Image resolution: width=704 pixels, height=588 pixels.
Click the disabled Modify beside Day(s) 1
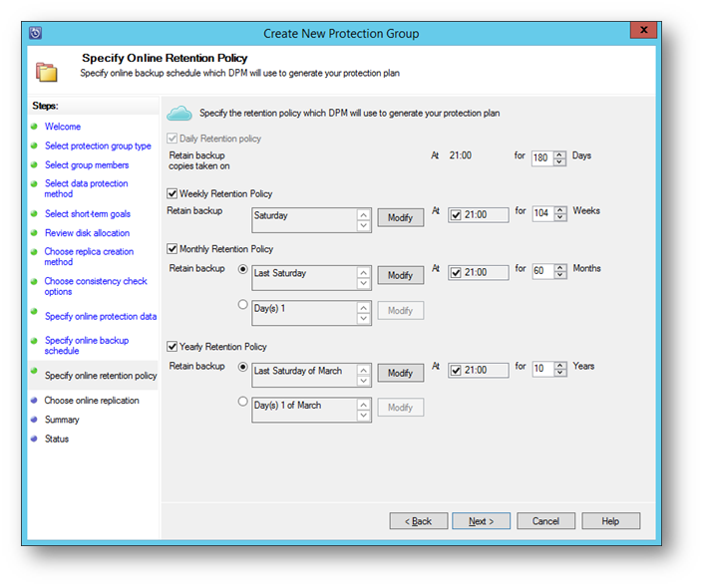coord(401,311)
